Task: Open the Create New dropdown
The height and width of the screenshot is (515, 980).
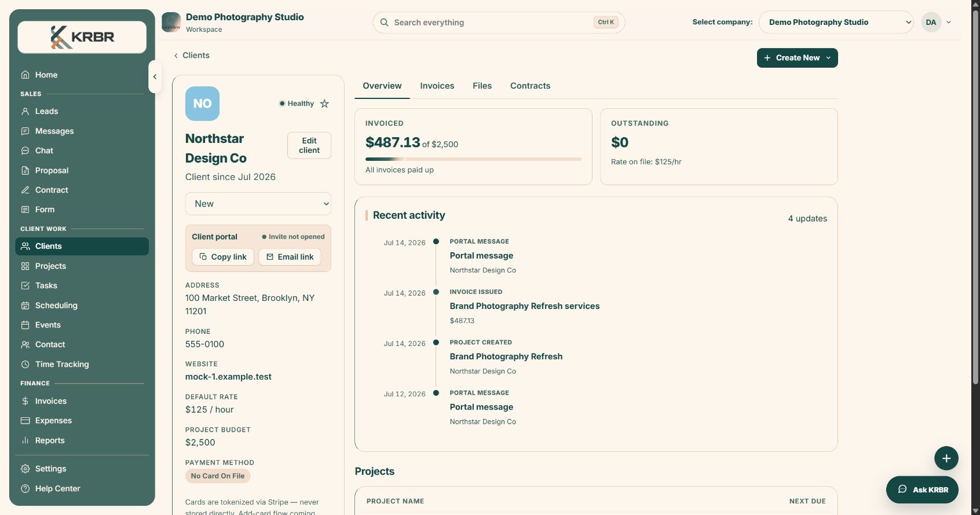Action: click(797, 58)
